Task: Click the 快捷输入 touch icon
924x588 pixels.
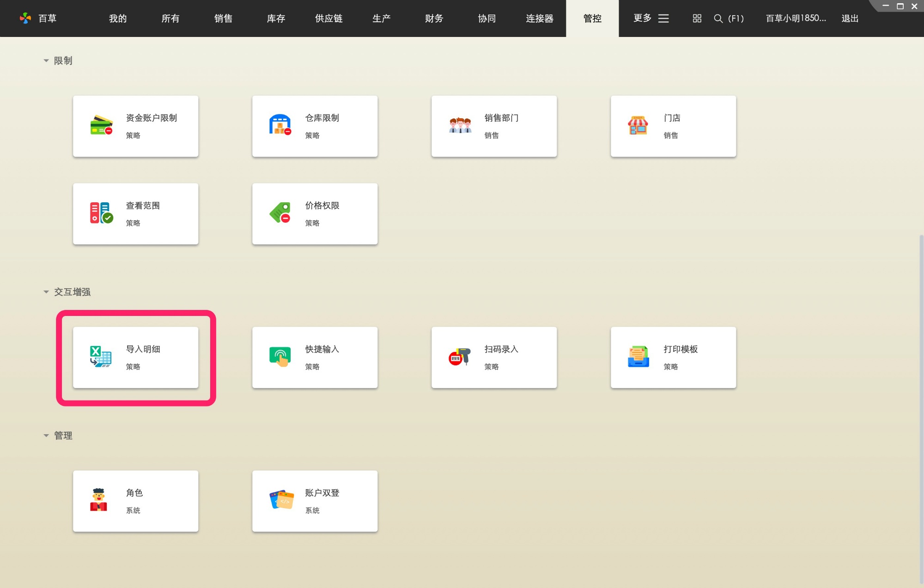Action: pyautogui.click(x=280, y=357)
